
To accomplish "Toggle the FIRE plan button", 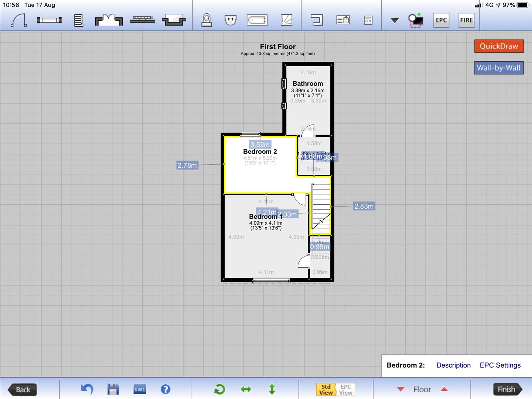I will [x=466, y=20].
